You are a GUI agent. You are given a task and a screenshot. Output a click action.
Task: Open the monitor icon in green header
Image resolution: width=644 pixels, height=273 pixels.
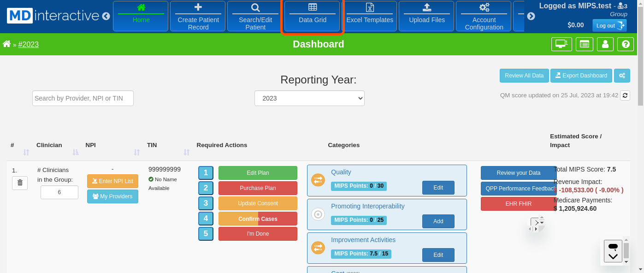561,44
